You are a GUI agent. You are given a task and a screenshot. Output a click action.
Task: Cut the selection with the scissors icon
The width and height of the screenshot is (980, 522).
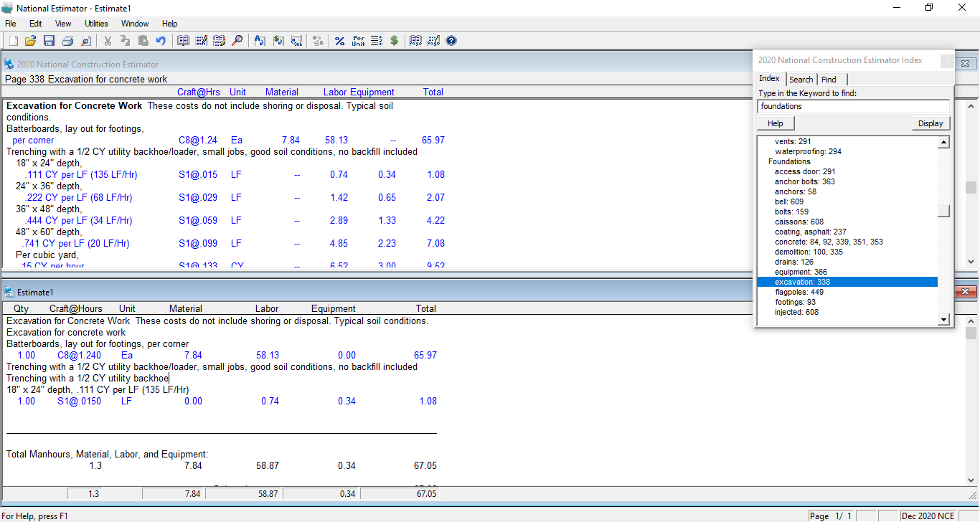coord(108,41)
